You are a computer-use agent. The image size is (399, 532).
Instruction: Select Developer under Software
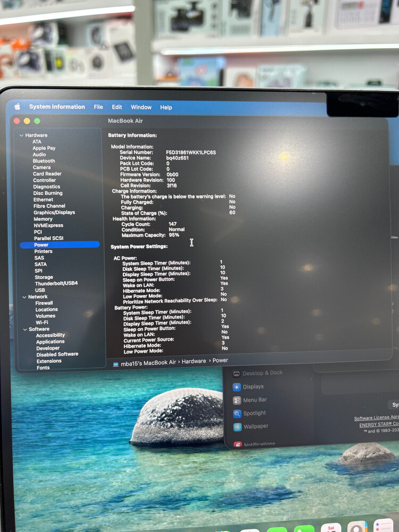coord(48,348)
